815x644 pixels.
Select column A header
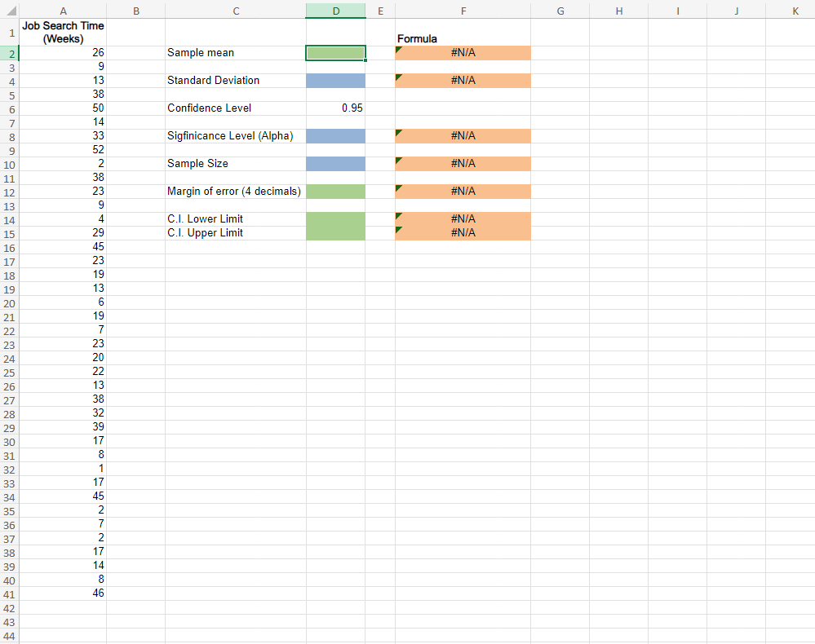pos(63,11)
